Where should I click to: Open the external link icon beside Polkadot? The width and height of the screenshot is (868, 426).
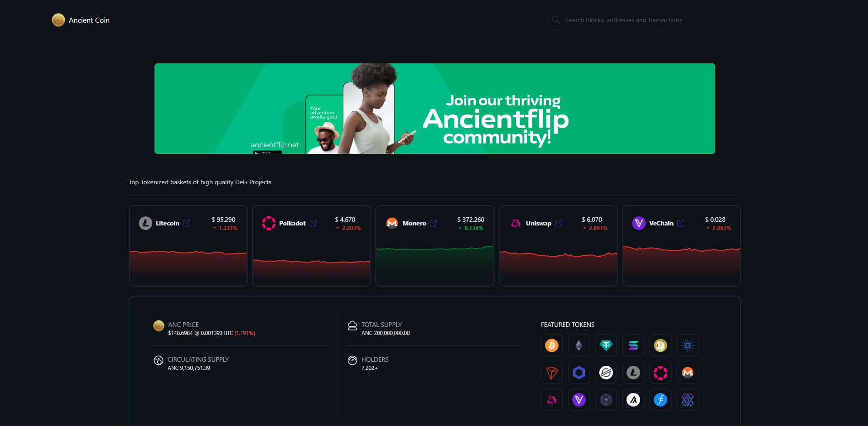tap(313, 223)
